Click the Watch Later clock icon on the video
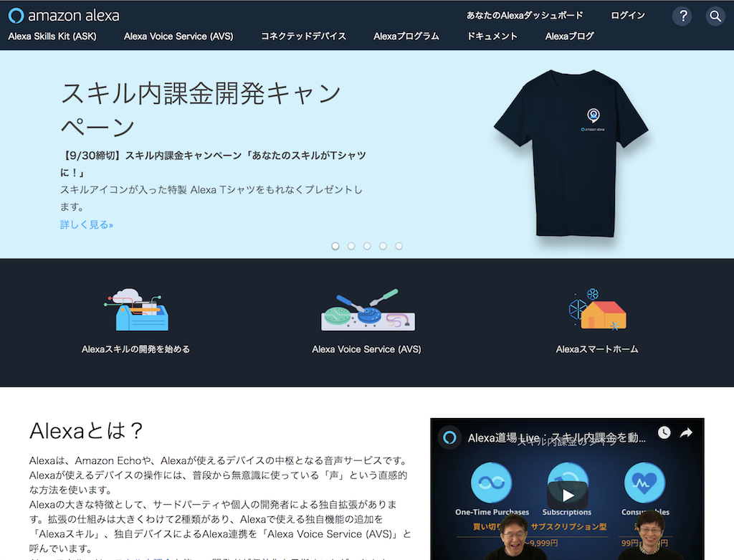 (664, 432)
